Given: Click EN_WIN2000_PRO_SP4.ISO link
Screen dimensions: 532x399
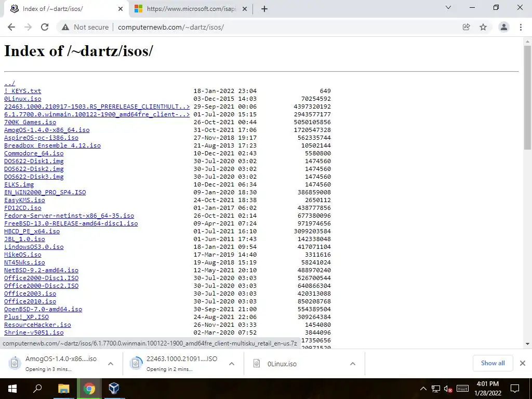Looking at the screenshot, I should coord(45,192).
